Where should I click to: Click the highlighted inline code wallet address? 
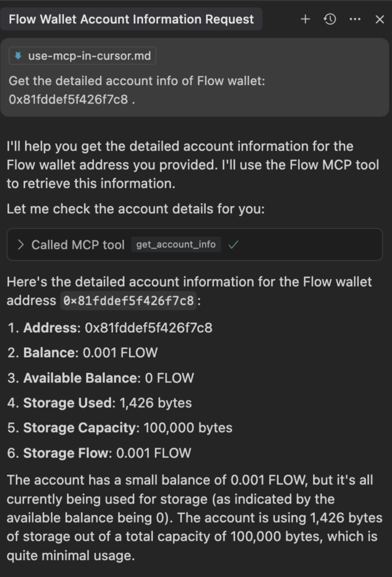129,301
